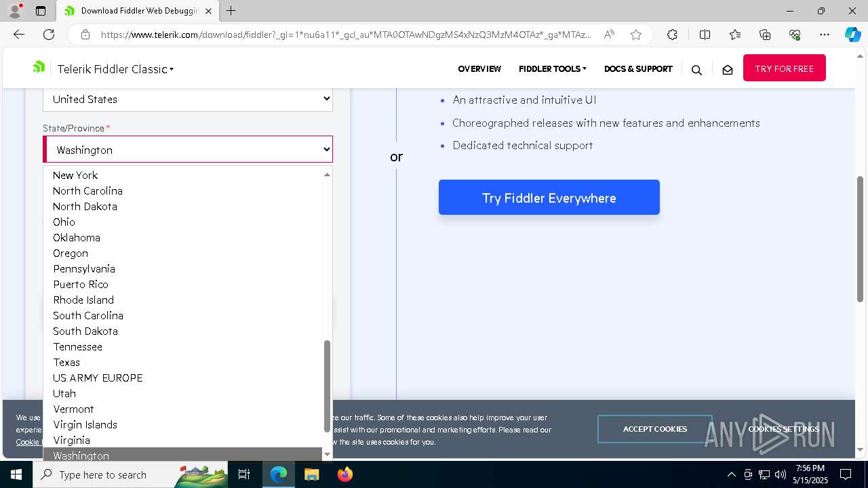Expand the Fiddler Tools menu
The height and width of the screenshot is (488, 868).
[x=552, y=68]
